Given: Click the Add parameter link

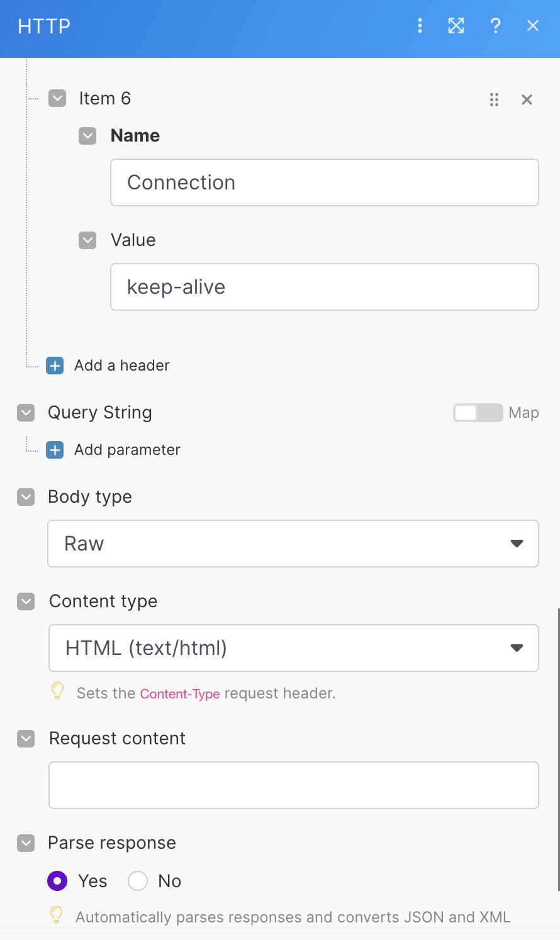Looking at the screenshot, I should tap(127, 450).
